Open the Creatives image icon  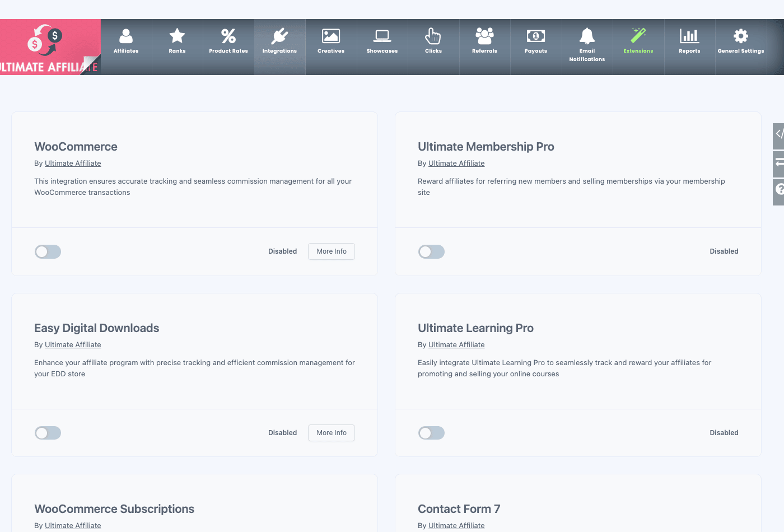tap(331, 36)
